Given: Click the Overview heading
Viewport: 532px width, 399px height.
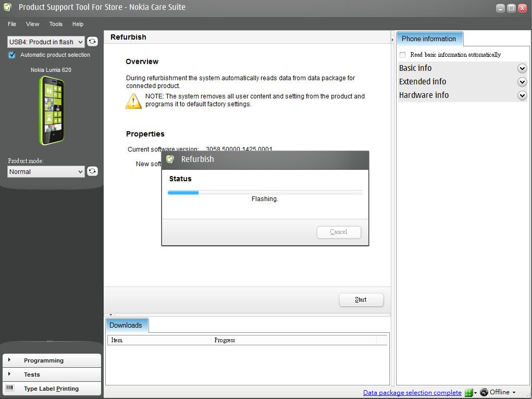Looking at the screenshot, I should click(x=142, y=62).
